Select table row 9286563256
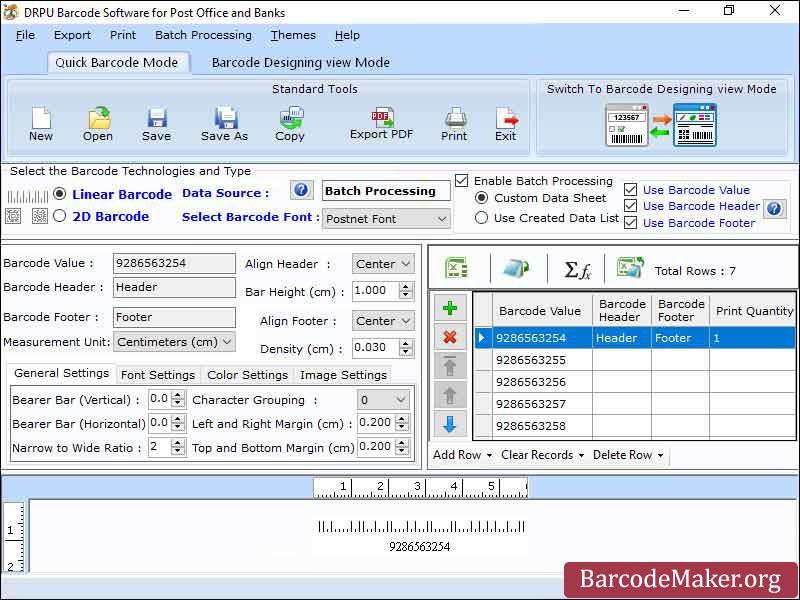 635,382
